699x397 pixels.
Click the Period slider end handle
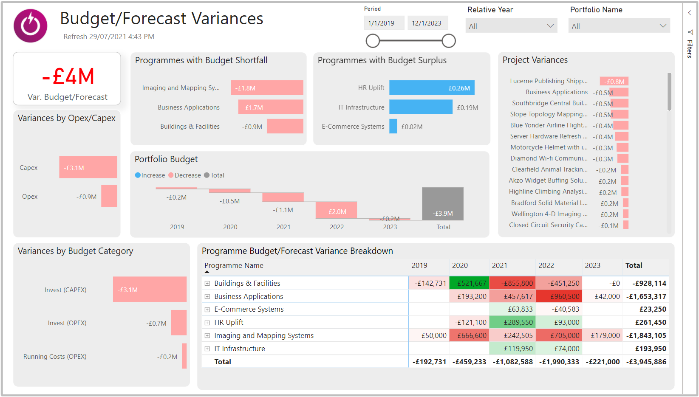(x=449, y=41)
